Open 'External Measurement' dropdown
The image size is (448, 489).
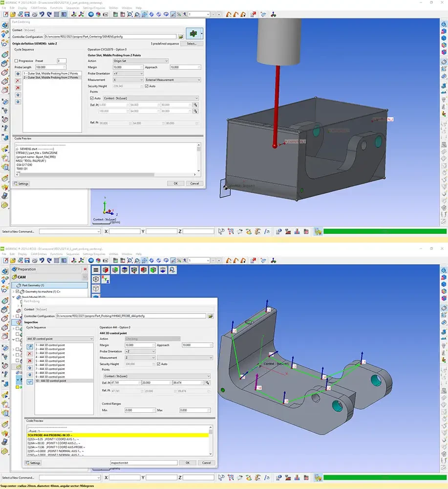tap(173, 80)
